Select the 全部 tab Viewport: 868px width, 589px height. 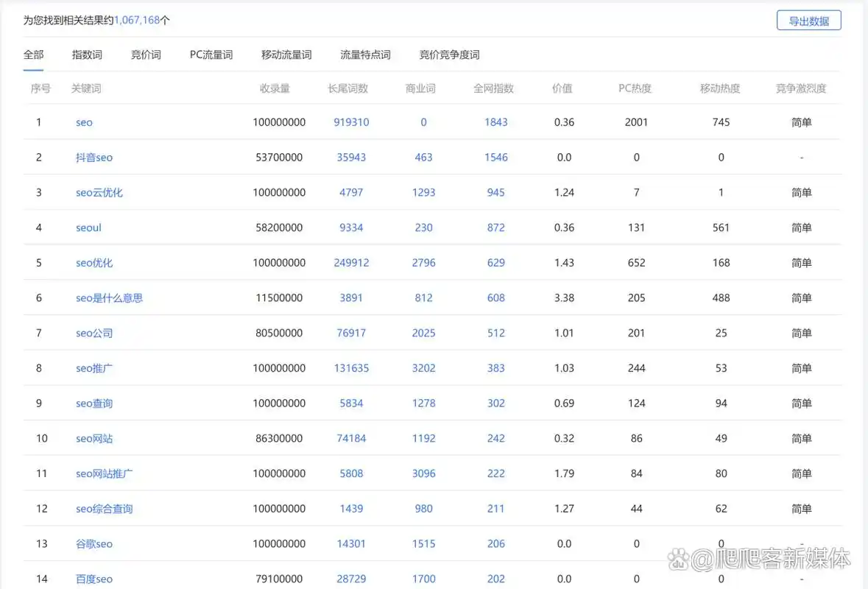click(x=32, y=54)
